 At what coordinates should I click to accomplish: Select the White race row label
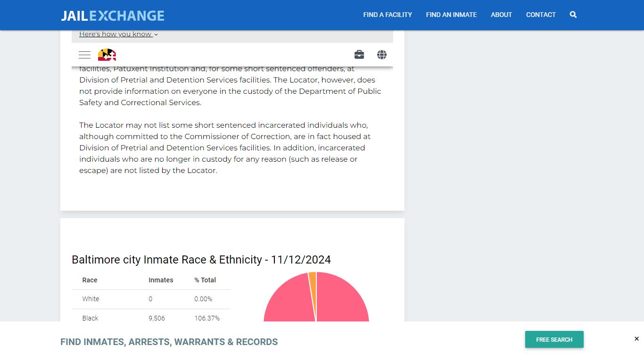tap(91, 299)
